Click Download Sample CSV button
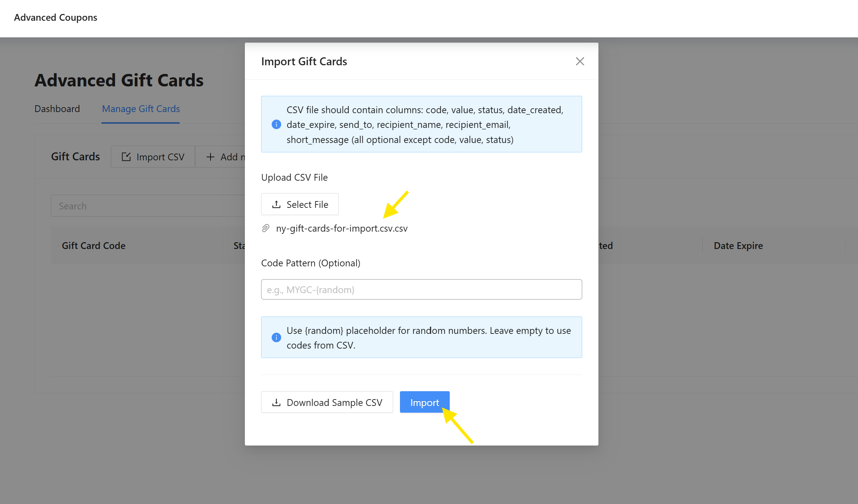This screenshot has width=858, height=504. pos(327,402)
